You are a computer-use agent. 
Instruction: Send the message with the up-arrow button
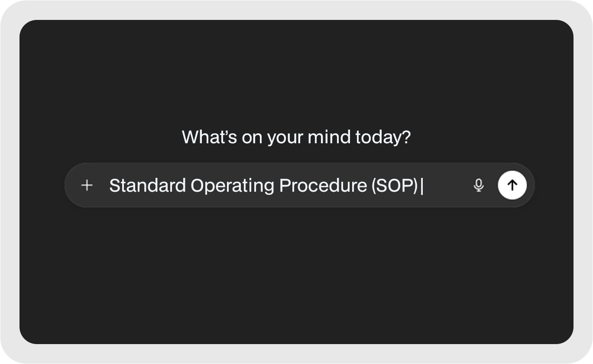point(512,185)
